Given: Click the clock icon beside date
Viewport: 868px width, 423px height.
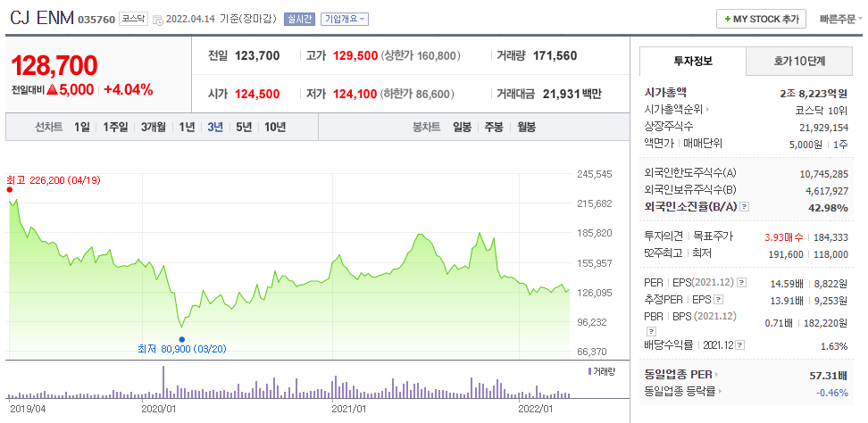Looking at the screenshot, I should [x=158, y=21].
